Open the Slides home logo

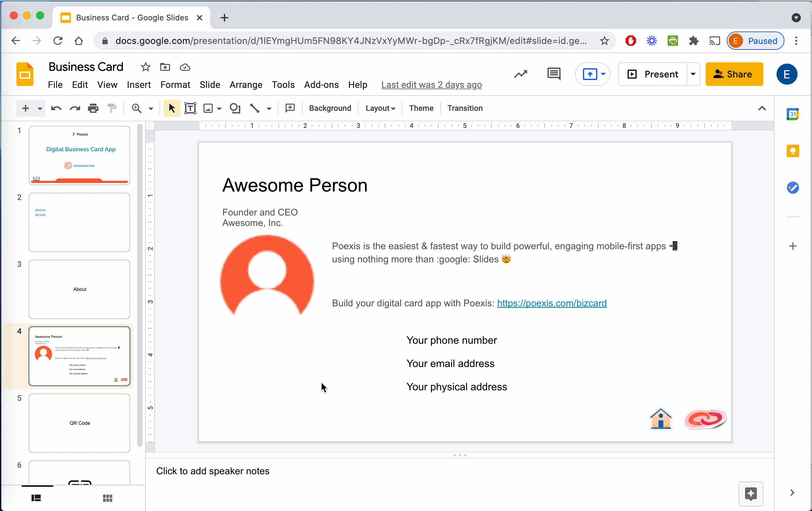[x=25, y=74]
